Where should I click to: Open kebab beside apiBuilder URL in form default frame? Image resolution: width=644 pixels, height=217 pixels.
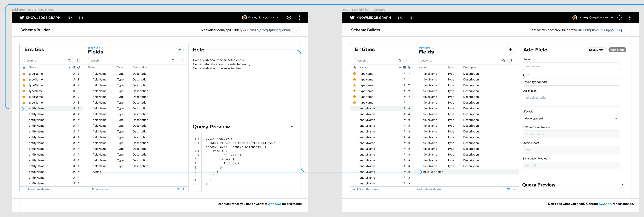tap(627, 30)
